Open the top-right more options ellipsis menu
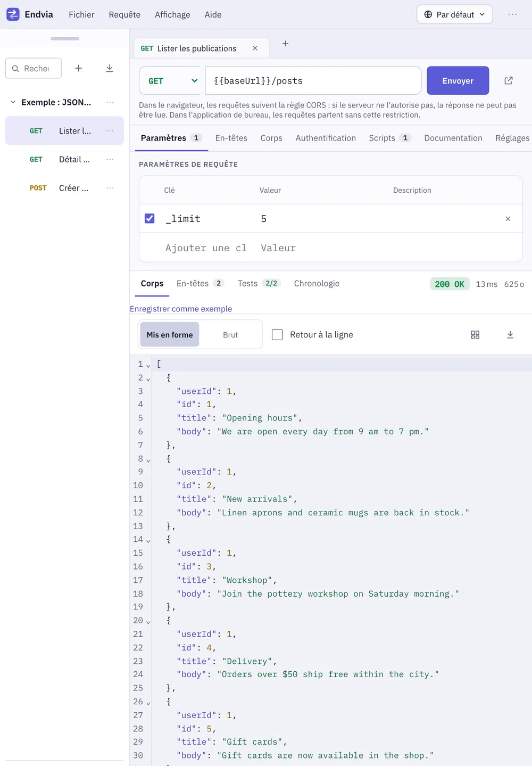The image size is (532, 766). point(512,14)
